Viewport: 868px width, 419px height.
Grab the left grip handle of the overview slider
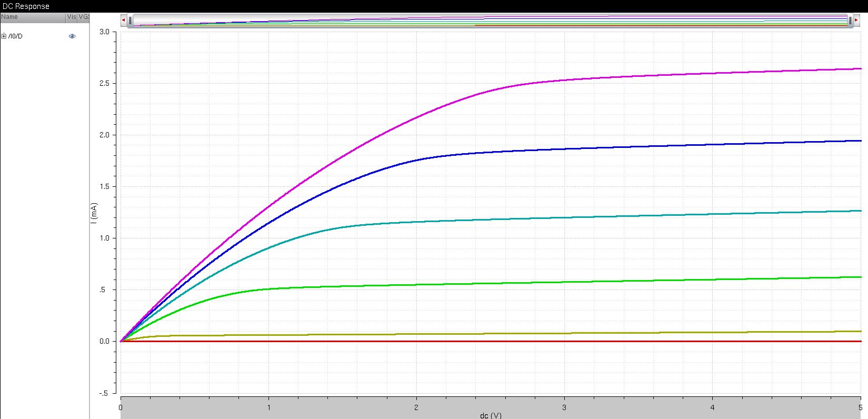click(131, 21)
